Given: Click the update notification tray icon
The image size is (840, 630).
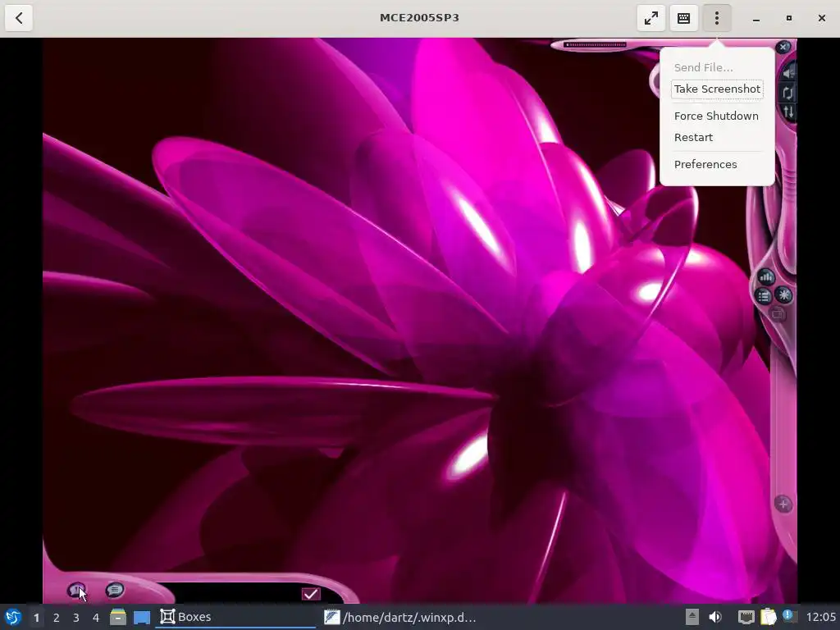Looking at the screenshot, I should (x=789, y=616).
